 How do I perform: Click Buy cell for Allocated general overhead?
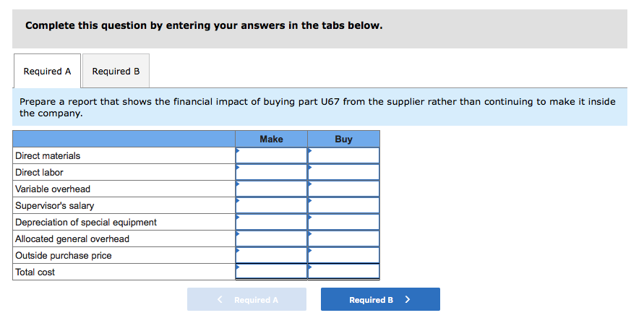pyautogui.click(x=343, y=239)
